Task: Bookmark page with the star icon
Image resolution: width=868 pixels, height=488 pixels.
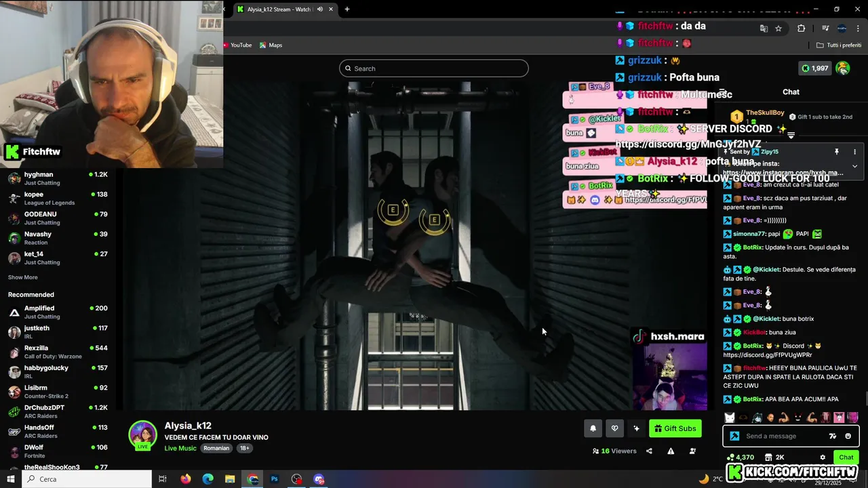Action: 778,28
